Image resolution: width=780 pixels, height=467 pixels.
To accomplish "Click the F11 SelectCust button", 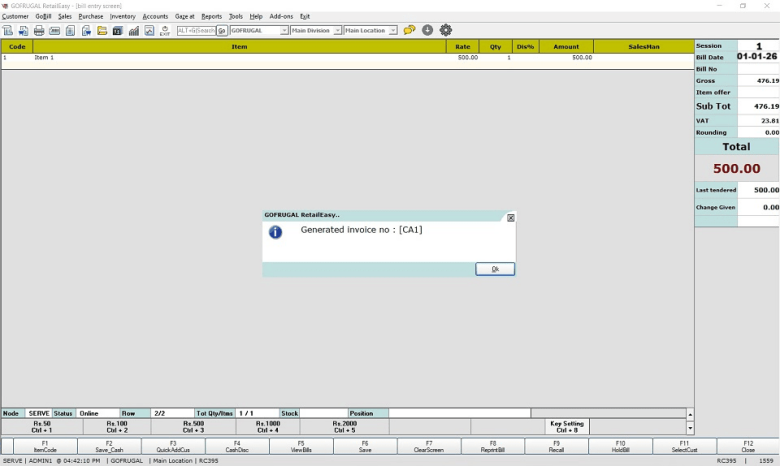I will (684, 446).
